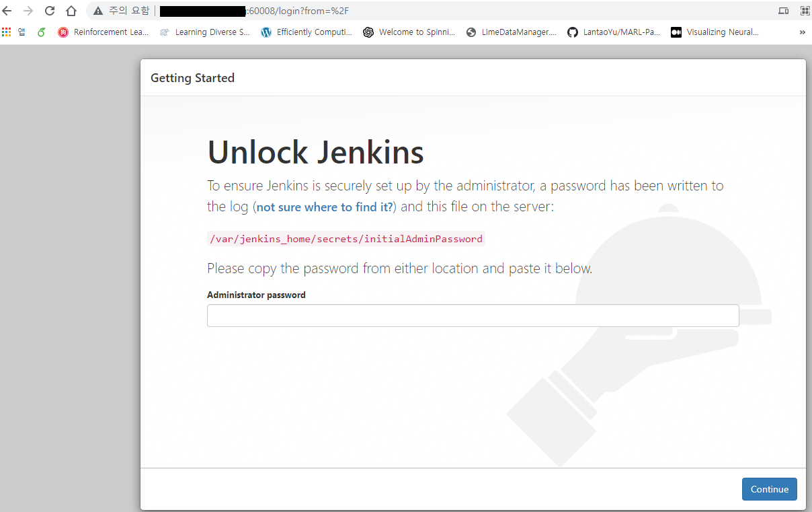Click the QR code icon in address bar
812x512 pixels.
805,11
